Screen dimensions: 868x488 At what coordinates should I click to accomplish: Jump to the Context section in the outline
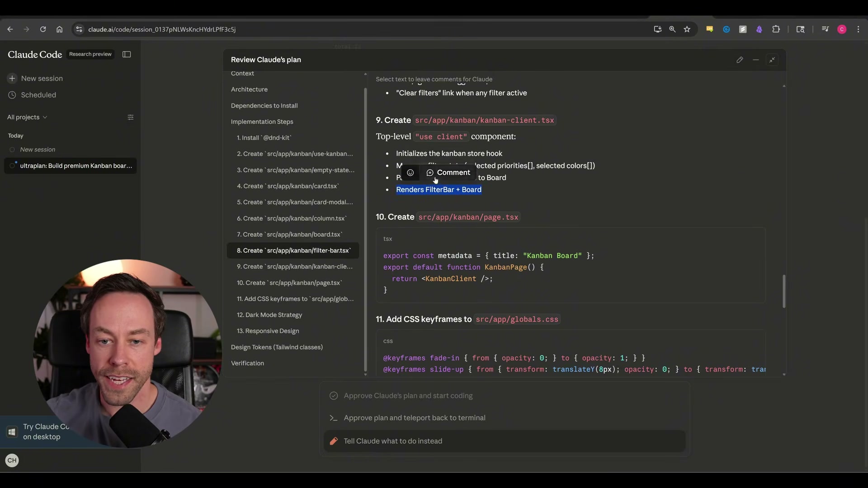(242, 73)
